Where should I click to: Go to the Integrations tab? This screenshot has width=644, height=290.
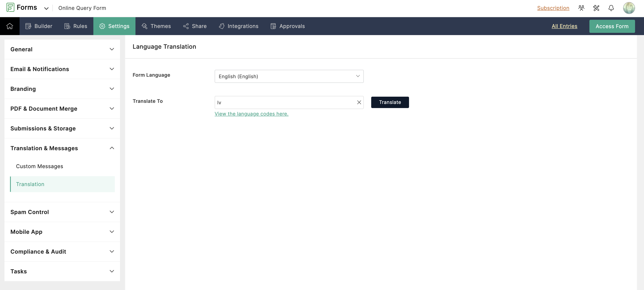(x=239, y=26)
